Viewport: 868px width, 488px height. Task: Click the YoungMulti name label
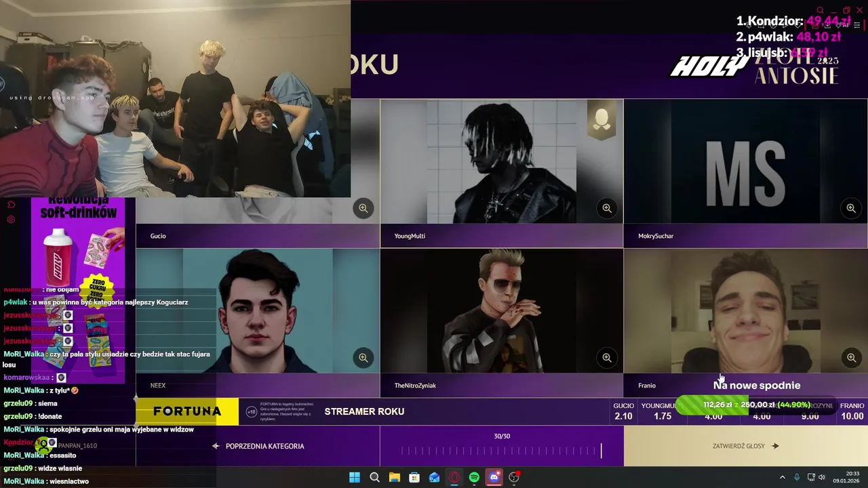(410, 236)
